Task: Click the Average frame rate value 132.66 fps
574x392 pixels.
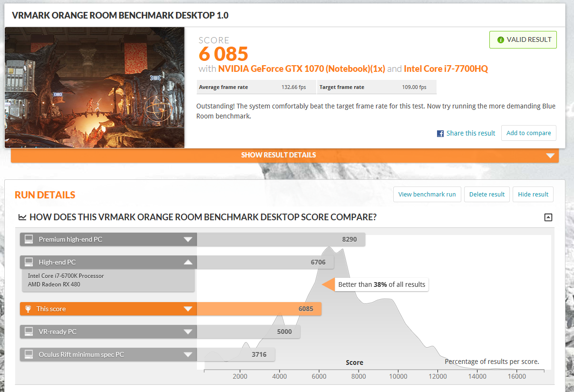Action: 294,87
